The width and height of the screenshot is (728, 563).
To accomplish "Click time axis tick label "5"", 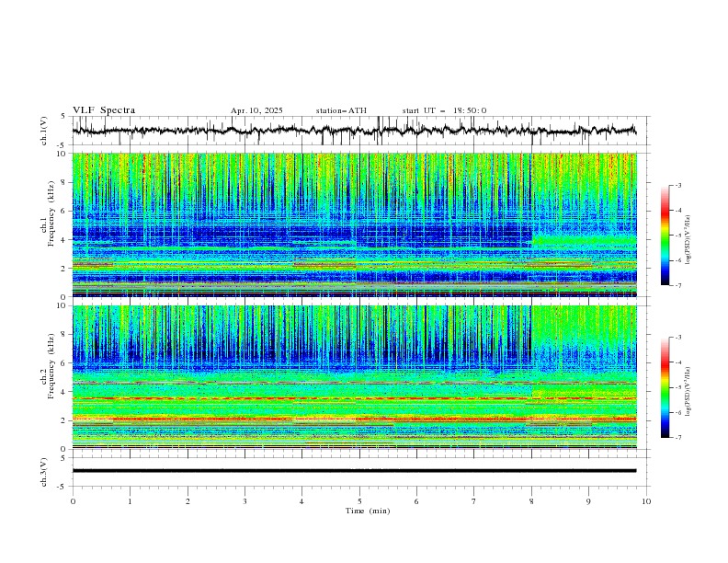I will pyautogui.click(x=359, y=501).
